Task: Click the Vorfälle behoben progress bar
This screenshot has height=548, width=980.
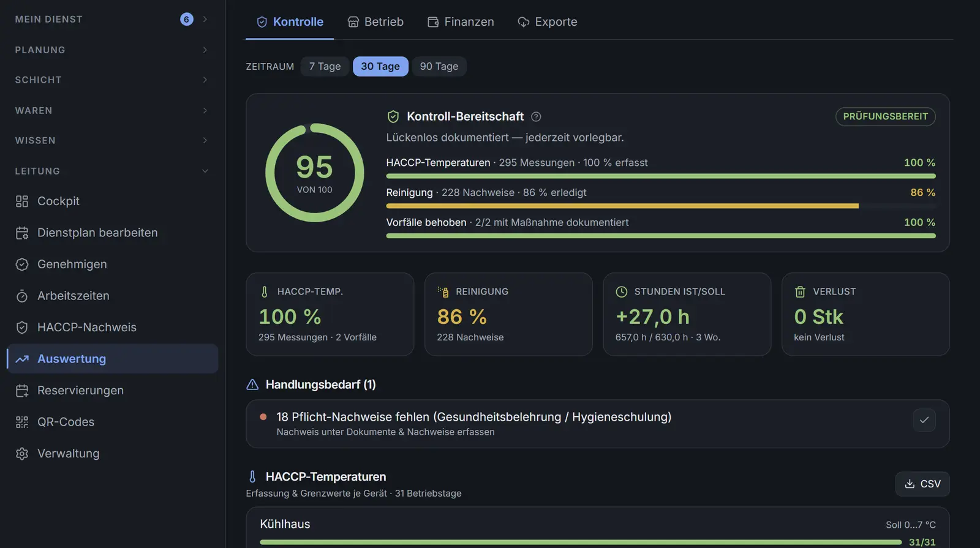Action: [x=661, y=236]
